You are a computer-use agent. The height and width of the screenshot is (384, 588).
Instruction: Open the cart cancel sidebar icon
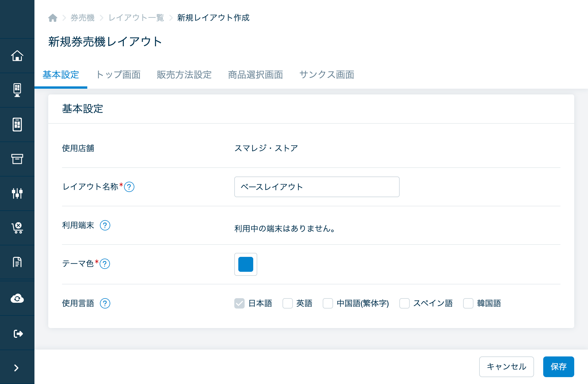(17, 228)
